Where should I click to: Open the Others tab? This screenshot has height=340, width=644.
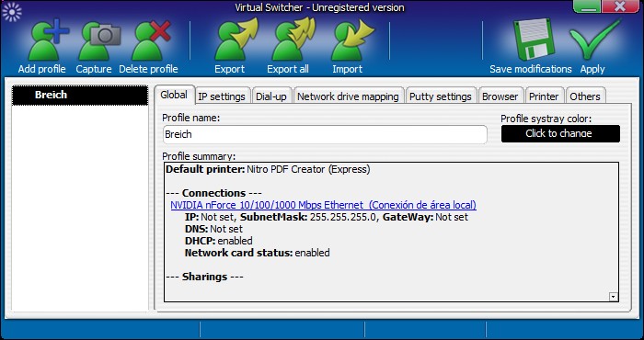coord(585,96)
